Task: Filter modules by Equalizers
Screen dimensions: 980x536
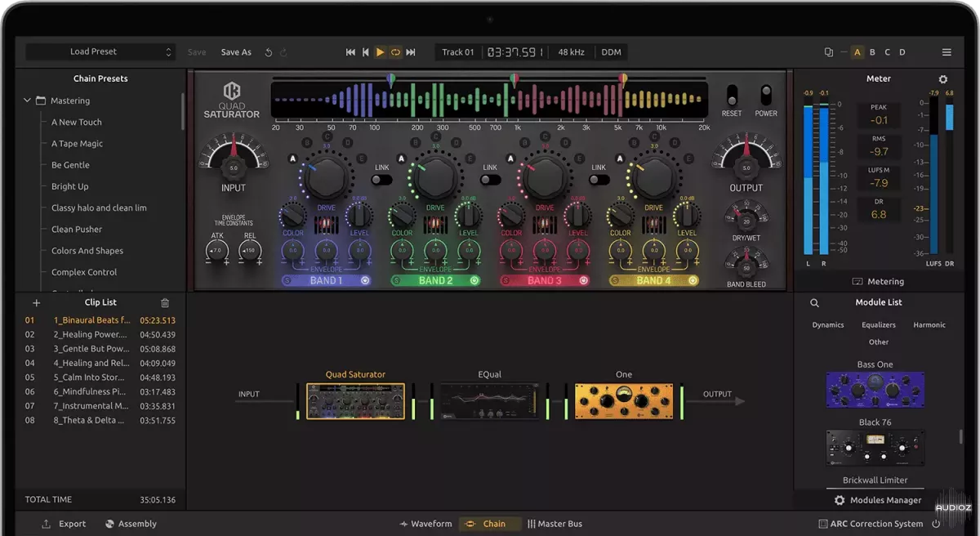Action: [879, 325]
